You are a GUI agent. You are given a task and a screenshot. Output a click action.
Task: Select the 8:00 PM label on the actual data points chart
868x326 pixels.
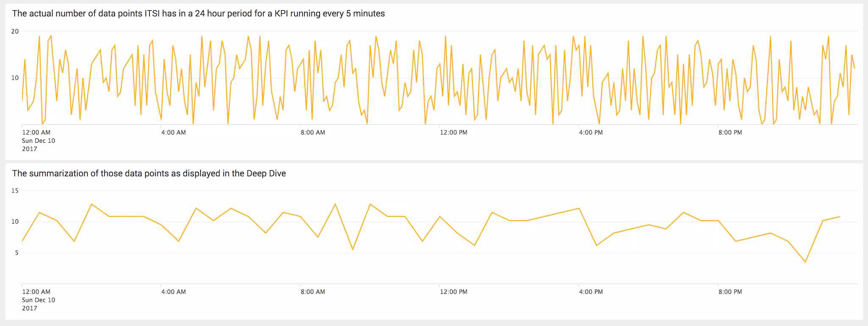730,133
